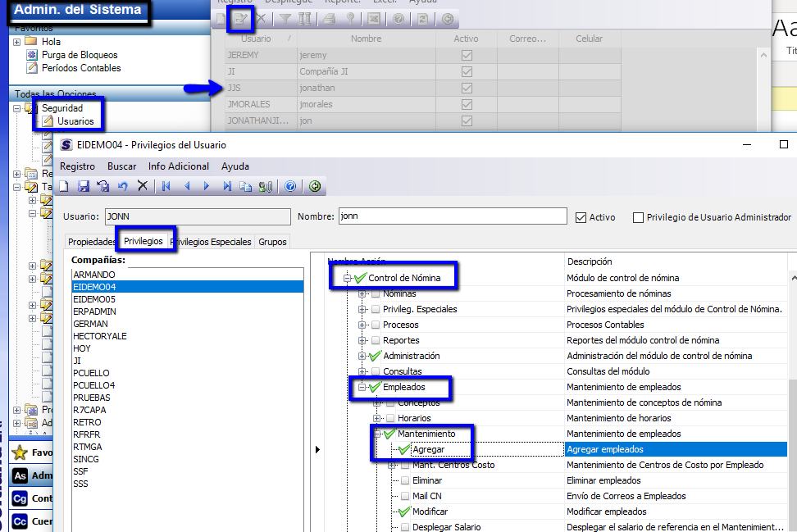Click the Nombre field containing jonn

click(x=453, y=216)
